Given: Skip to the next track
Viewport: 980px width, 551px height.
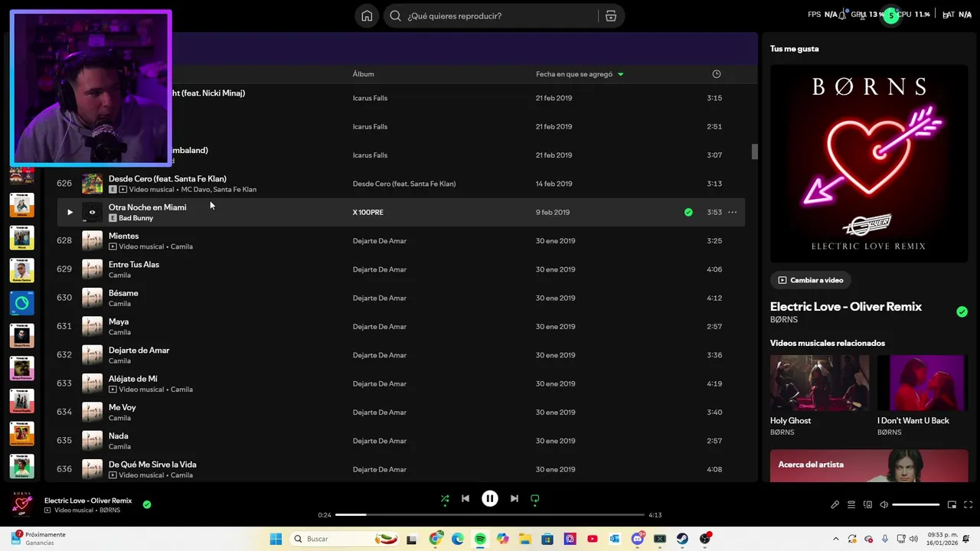Looking at the screenshot, I should pyautogui.click(x=514, y=499).
